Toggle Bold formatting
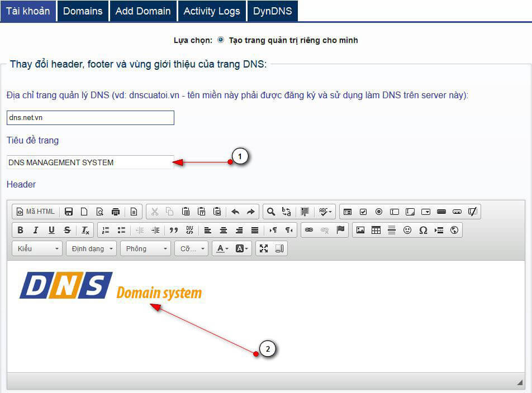 (20, 231)
